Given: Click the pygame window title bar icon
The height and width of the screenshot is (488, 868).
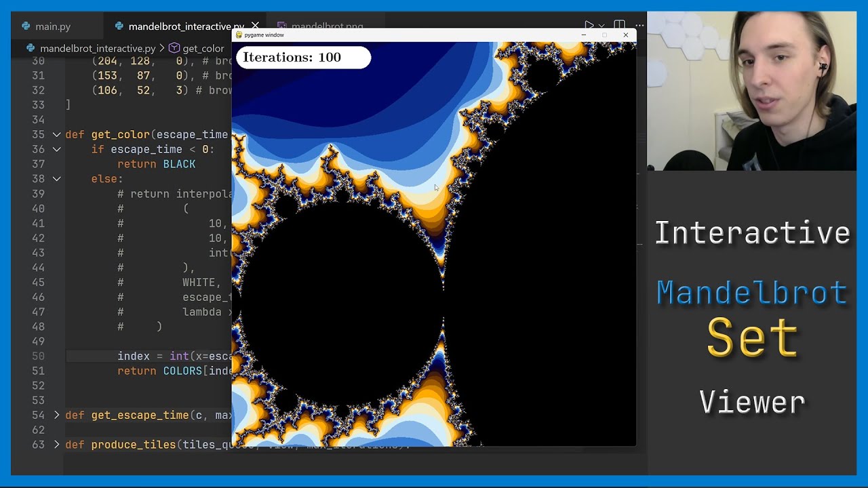Looking at the screenshot, I should click(239, 35).
